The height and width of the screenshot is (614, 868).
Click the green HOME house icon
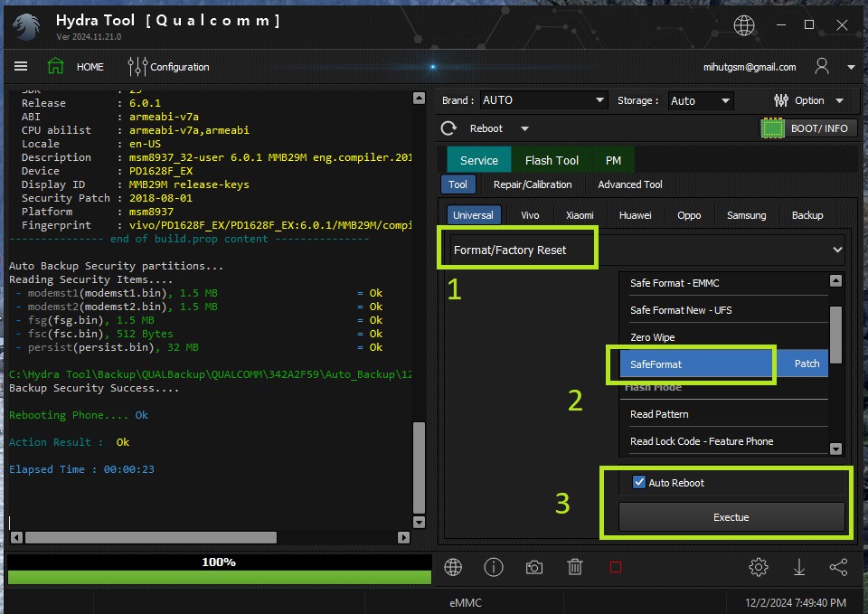click(55, 66)
